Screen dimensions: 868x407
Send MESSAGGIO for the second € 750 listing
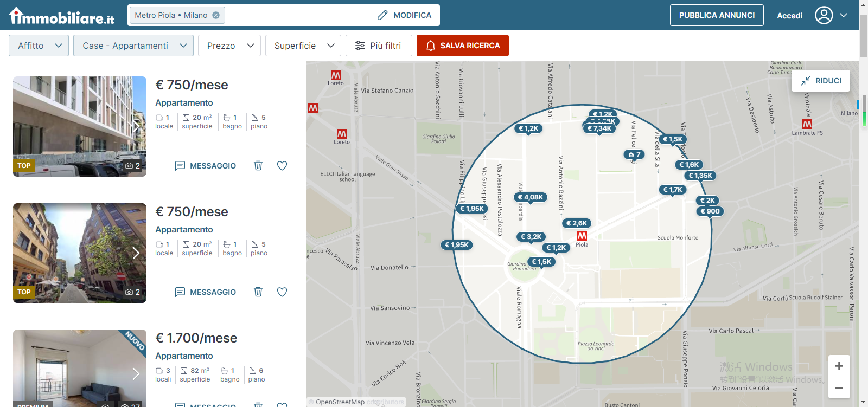[206, 292]
